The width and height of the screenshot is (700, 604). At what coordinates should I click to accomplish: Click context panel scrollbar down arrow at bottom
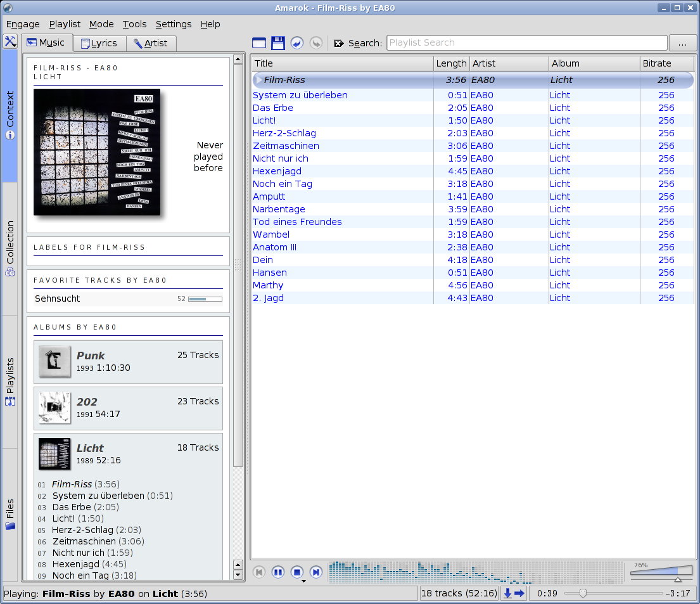pyautogui.click(x=238, y=575)
